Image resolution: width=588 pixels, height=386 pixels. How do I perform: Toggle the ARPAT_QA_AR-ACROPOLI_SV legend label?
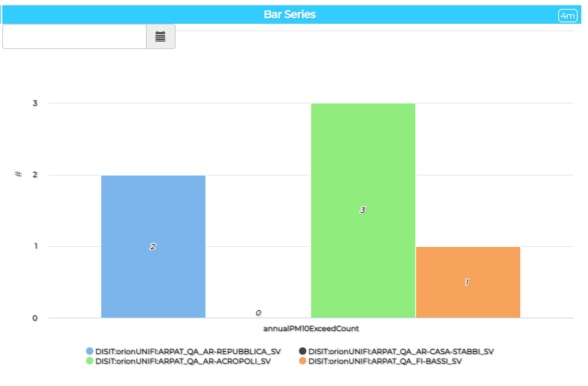coord(183,361)
